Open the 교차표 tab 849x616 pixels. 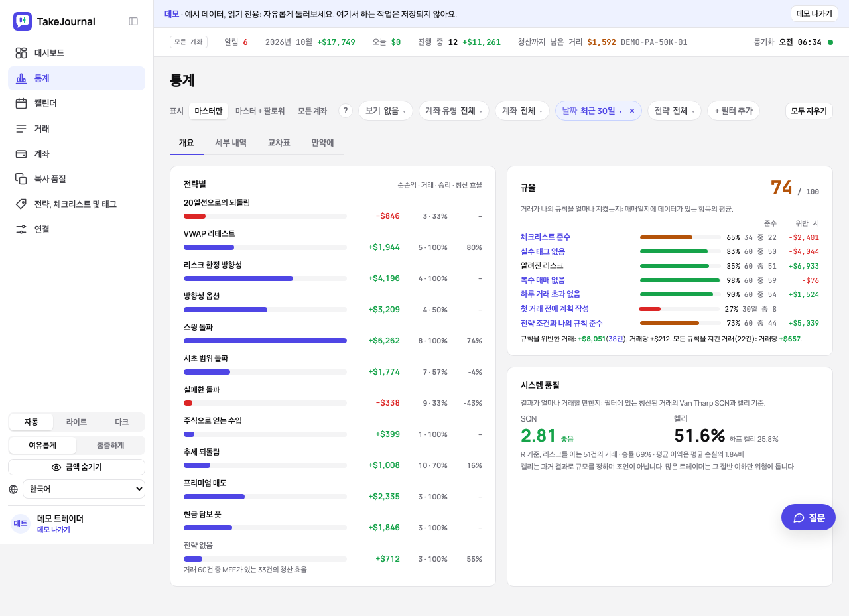pyautogui.click(x=279, y=143)
